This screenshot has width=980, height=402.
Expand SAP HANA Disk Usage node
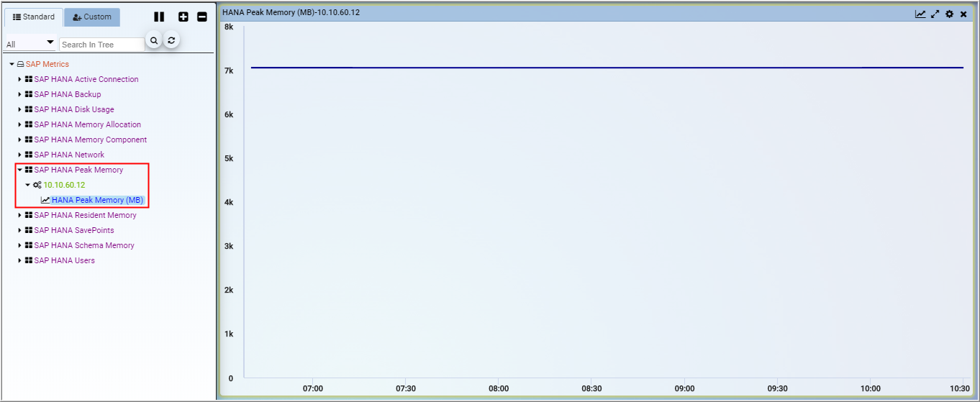click(20, 109)
